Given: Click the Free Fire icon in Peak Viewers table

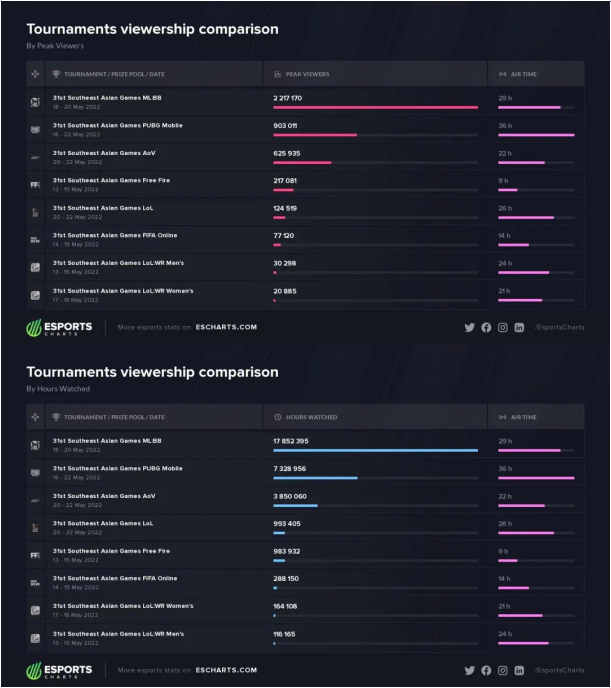Looking at the screenshot, I should [35, 185].
